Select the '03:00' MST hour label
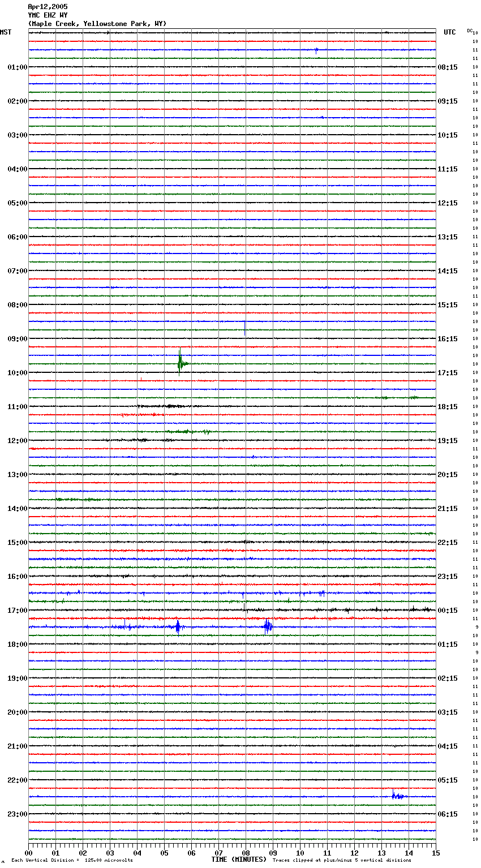 [17, 135]
